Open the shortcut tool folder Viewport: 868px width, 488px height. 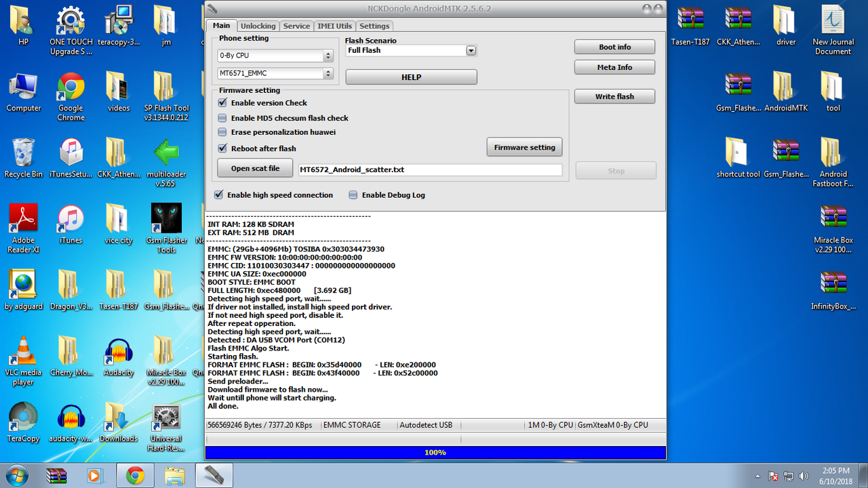[738, 159]
